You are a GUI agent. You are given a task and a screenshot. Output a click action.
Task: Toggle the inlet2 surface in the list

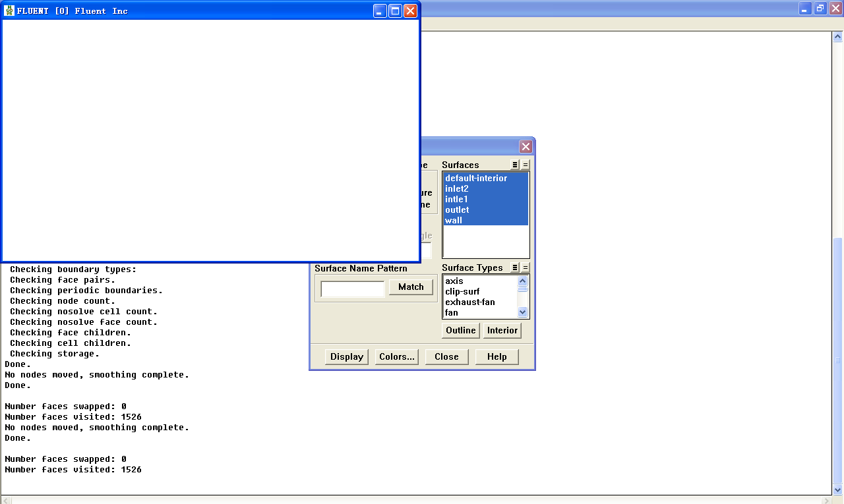(457, 188)
